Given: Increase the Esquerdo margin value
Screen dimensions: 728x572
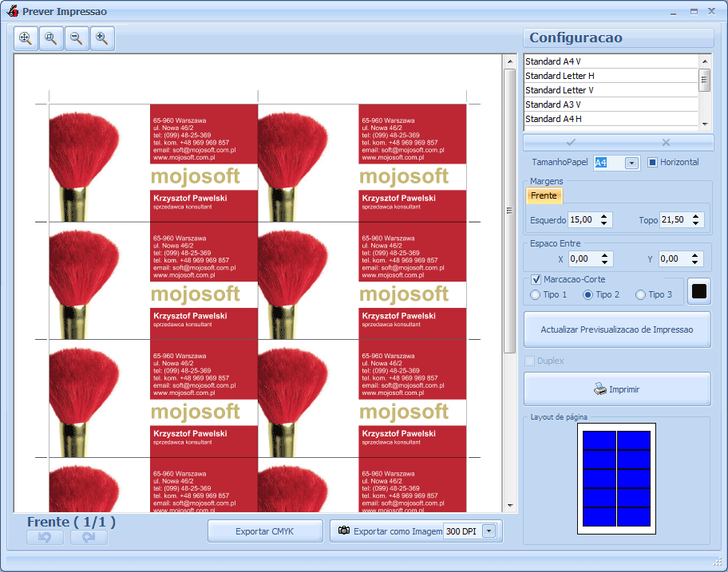Looking at the screenshot, I should [603, 216].
